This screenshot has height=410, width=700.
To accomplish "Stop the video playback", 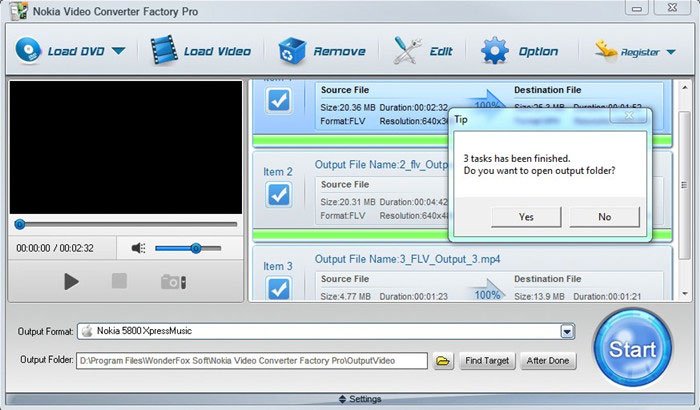I will (x=119, y=281).
